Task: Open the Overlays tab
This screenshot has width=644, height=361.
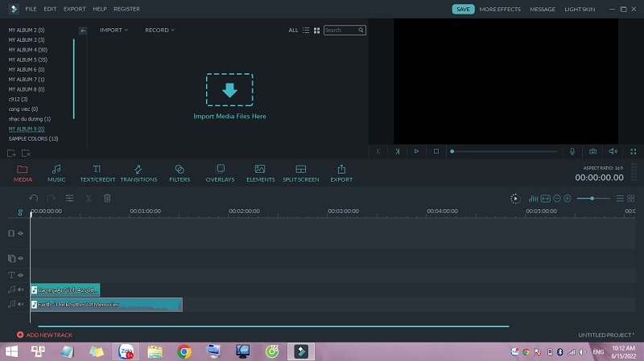Action: [220, 173]
